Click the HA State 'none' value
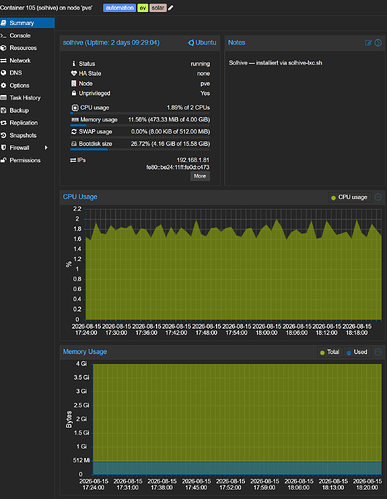 tap(203, 73)
